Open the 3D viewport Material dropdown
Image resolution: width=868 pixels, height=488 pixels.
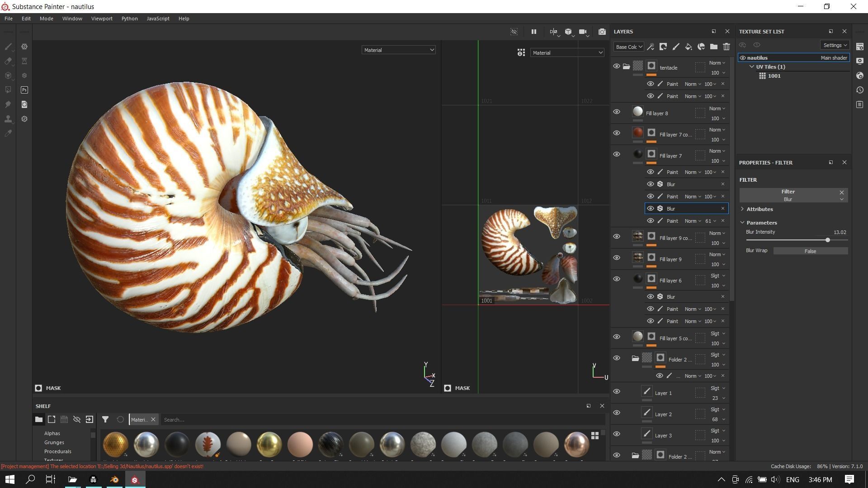(398, 50)
